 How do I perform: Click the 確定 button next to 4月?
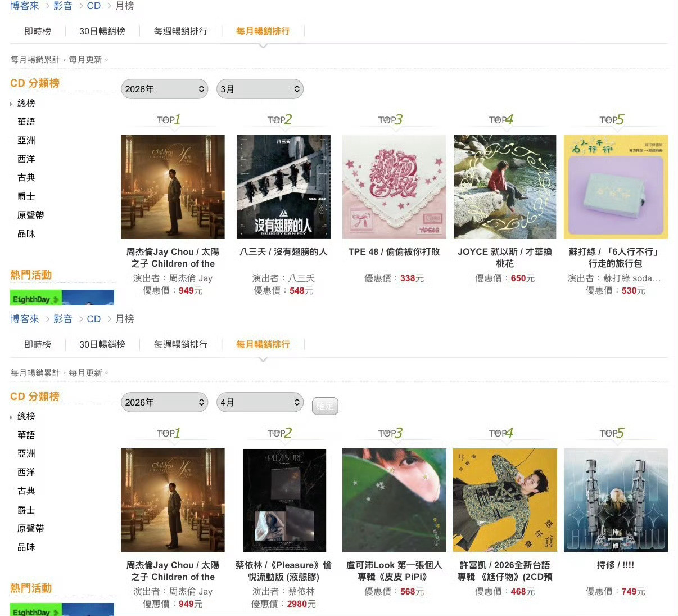coord(325,406)
